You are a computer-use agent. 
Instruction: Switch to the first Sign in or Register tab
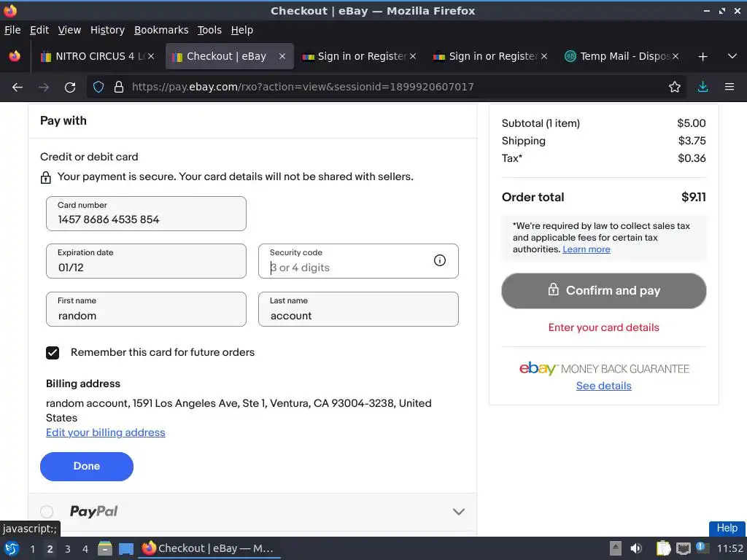pyautogui.click(x=360, y=57)
